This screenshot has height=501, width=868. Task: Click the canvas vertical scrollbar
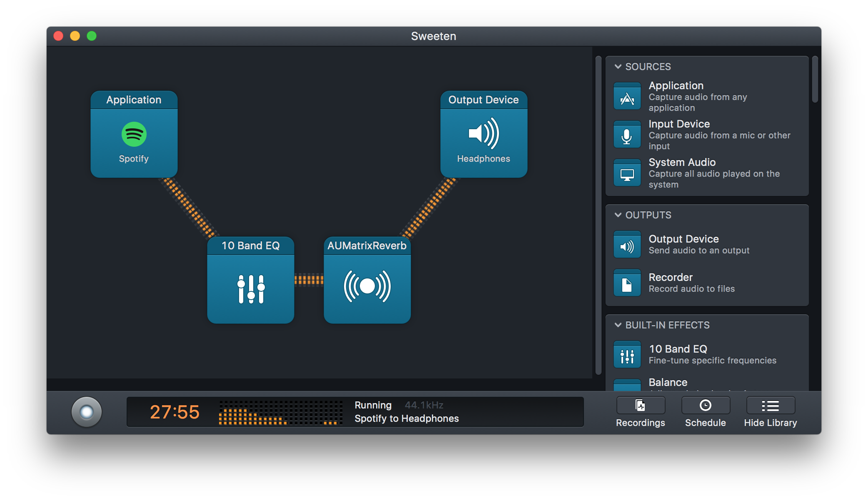[x=599, y=215]
